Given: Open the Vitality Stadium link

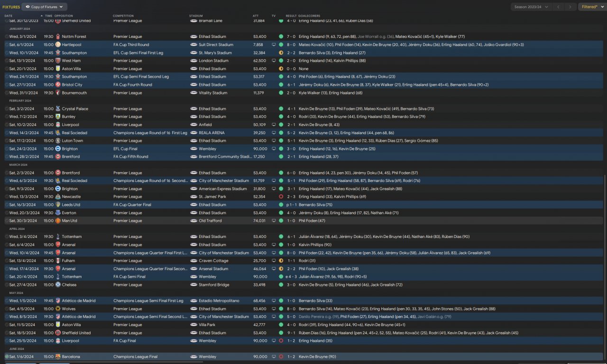Looking at the screenshot, I should pyautogui.click(x=213, y=93).
